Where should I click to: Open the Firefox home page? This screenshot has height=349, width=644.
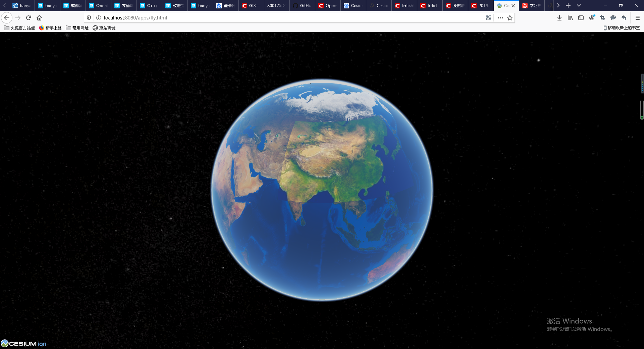point(39,18)
